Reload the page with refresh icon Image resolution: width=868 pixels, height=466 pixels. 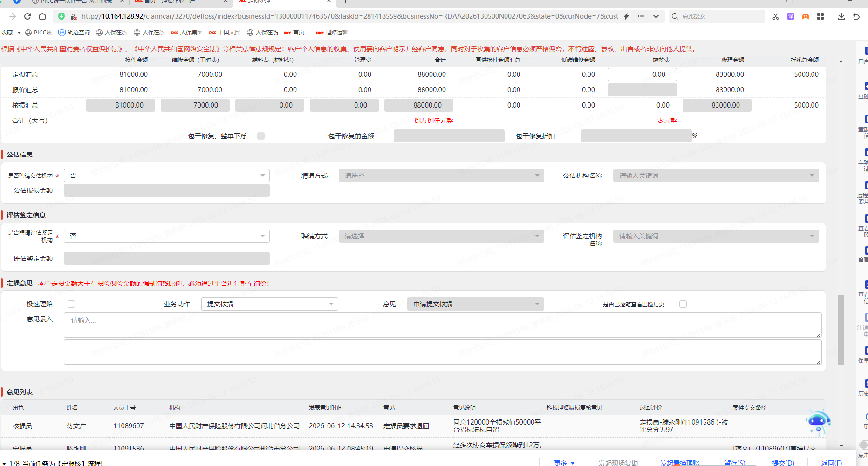(27, 16)
